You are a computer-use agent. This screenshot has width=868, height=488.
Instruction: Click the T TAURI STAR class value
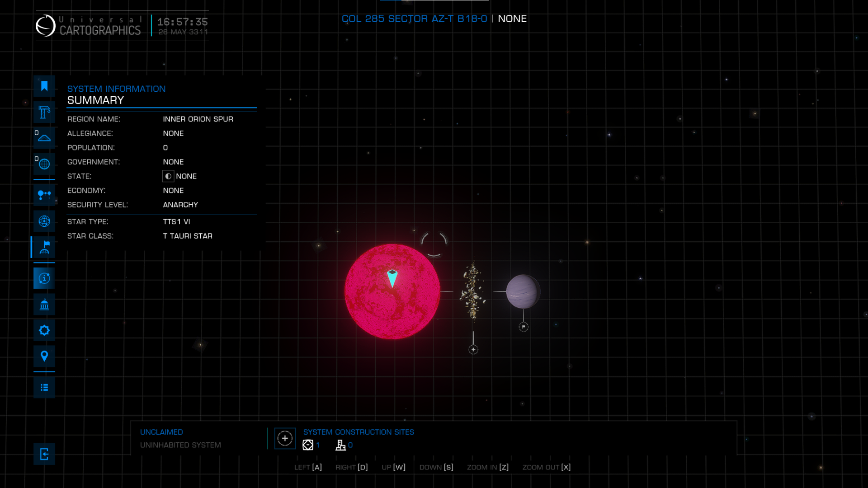pyautogui.click(x=188, y=236)
